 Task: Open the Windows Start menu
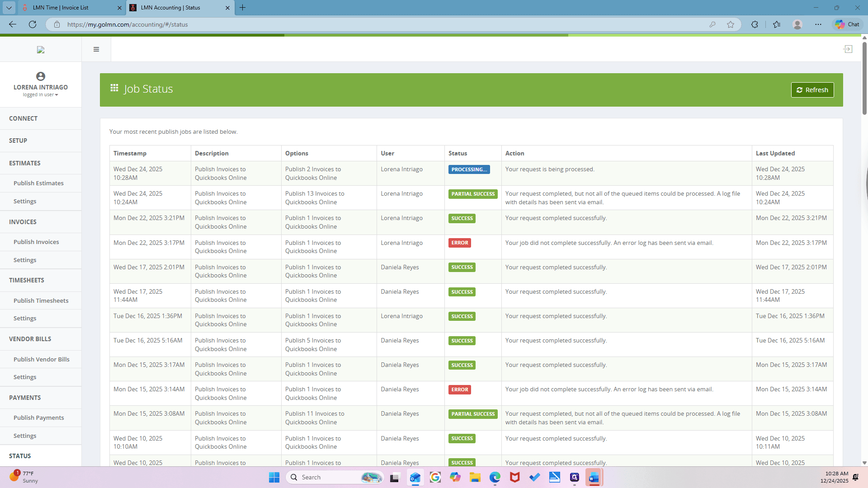tap(274, 477)
